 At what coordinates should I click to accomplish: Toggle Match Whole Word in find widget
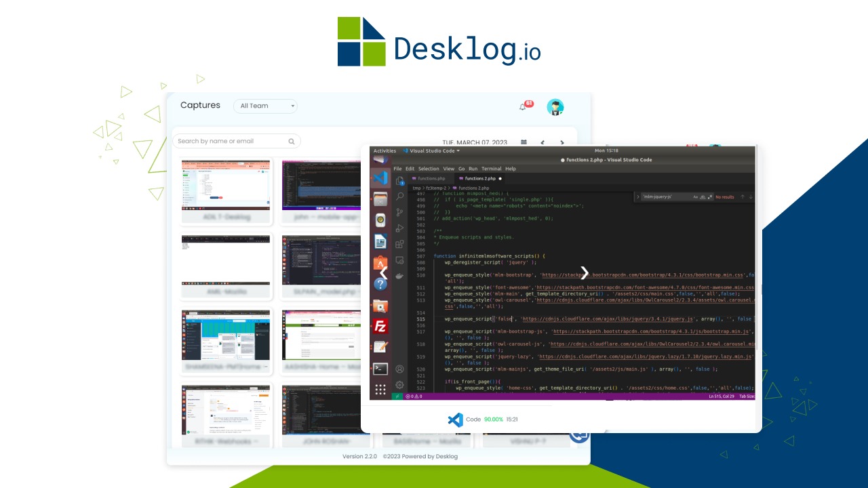point(703,197)
